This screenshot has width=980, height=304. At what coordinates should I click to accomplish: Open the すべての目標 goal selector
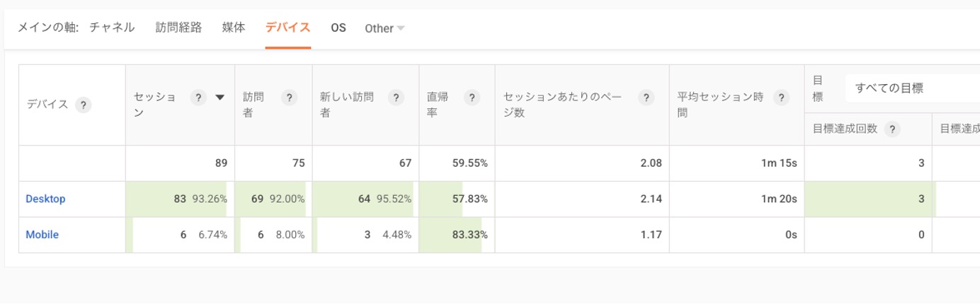coord(912,88)
